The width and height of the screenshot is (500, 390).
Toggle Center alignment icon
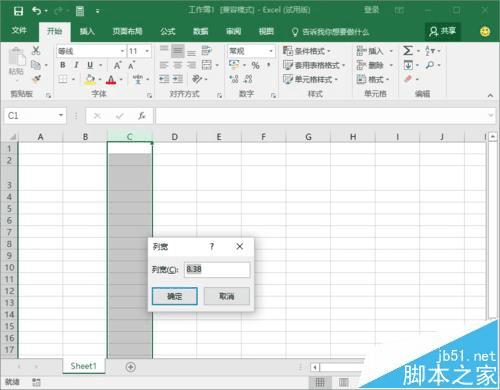(178, 65)
